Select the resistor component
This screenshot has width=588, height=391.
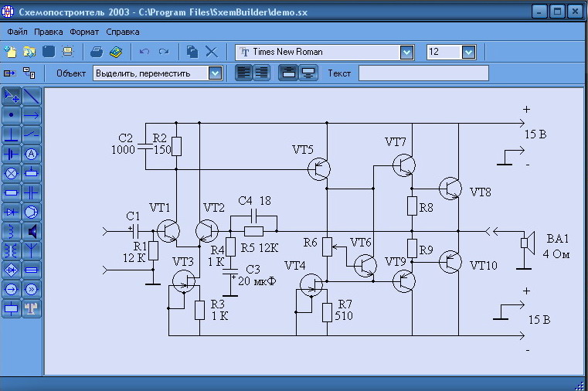pos(12,192)
